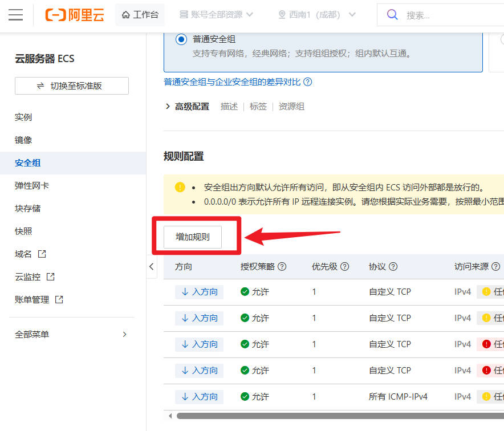
Task: Go to 实例 in the sidebar
Action: coord(23,117)
